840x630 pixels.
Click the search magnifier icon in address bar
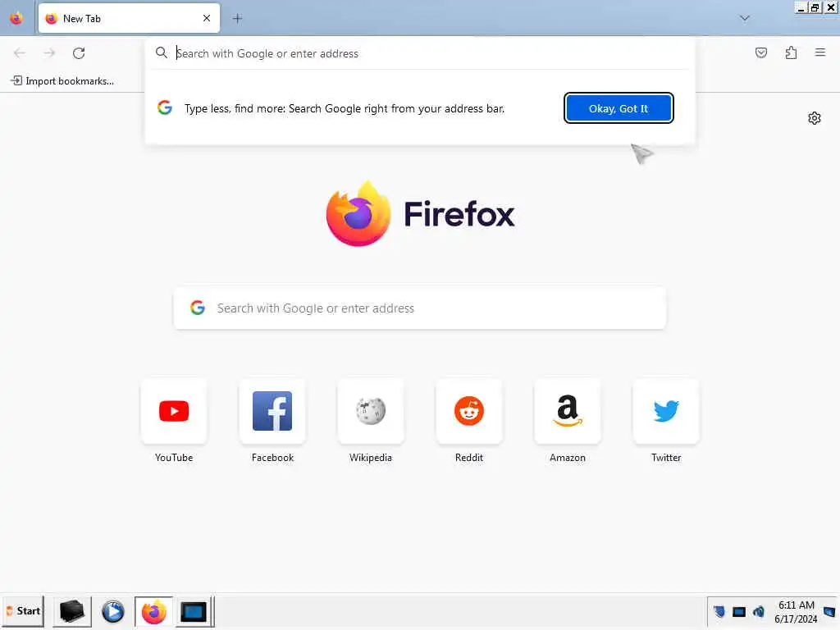pos(162,53)
